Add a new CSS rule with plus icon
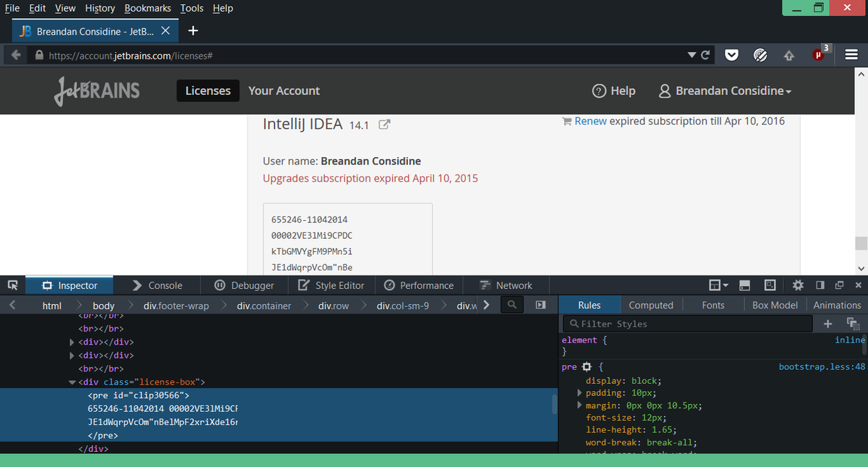Viewport: 868px width, 467px height. 828,324
